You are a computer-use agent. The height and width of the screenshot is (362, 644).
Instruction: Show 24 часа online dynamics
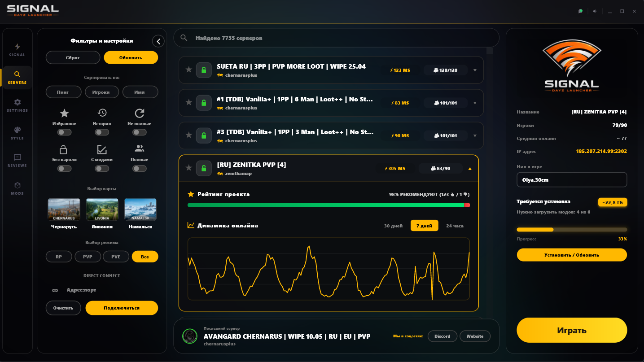(455, 226)
